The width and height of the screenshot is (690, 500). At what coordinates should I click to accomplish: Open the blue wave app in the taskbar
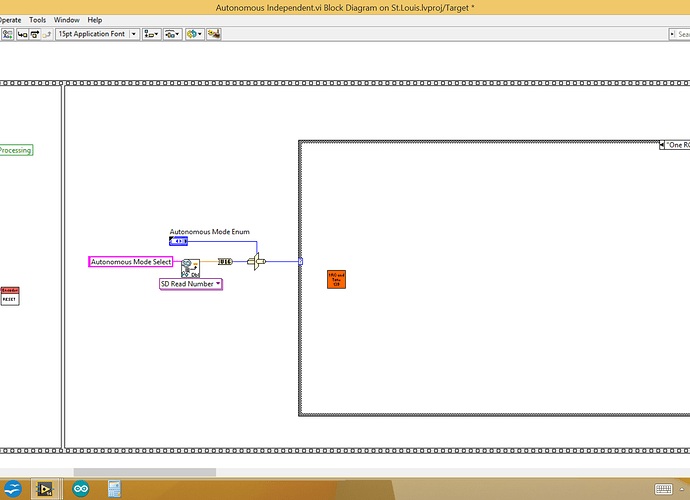tap(13, 489)
